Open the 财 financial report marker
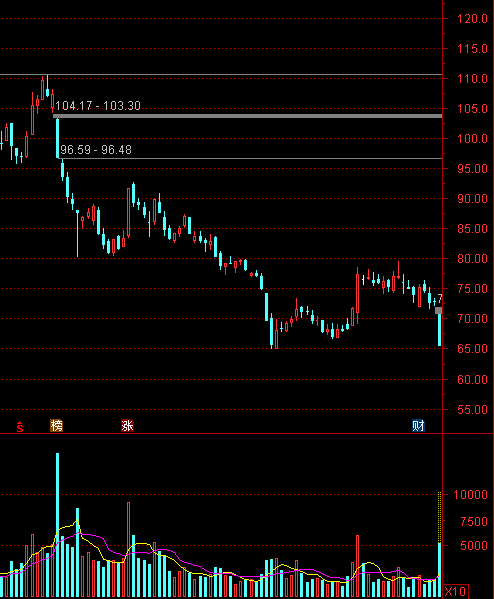The height and width of the screenshot is (599, 494). pos(418,426)
